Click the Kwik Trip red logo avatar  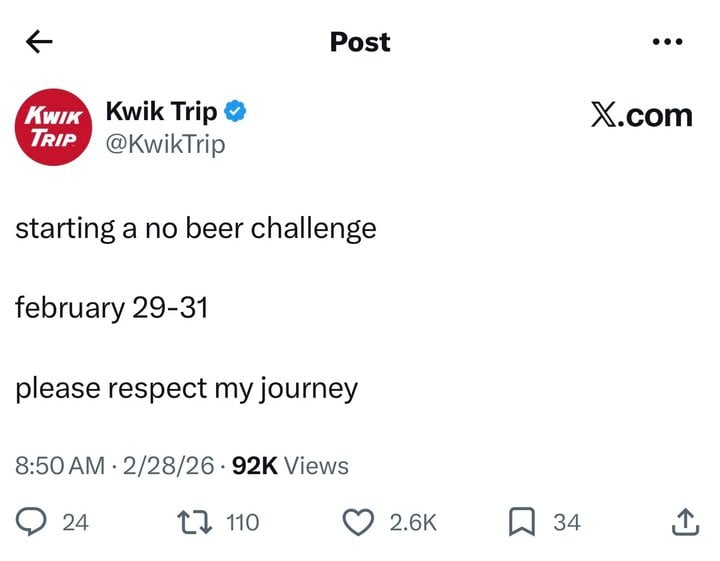pos(54,129)
